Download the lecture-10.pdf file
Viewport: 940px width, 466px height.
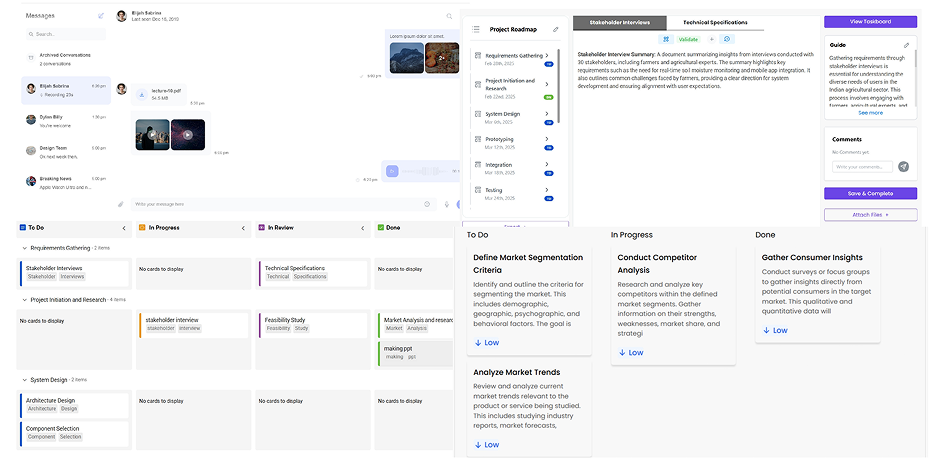coord(142,95)
